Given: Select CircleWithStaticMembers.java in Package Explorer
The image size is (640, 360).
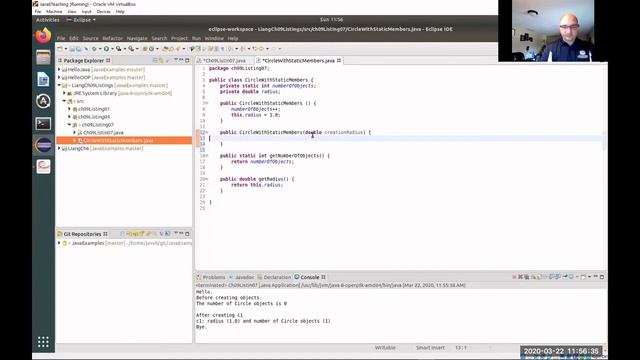Looking at the screenshot, I should [118, 140].
